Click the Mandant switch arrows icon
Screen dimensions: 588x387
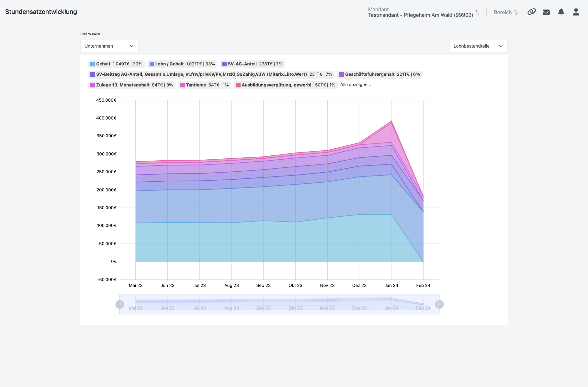pyautogui.click(x=477, y=12)
